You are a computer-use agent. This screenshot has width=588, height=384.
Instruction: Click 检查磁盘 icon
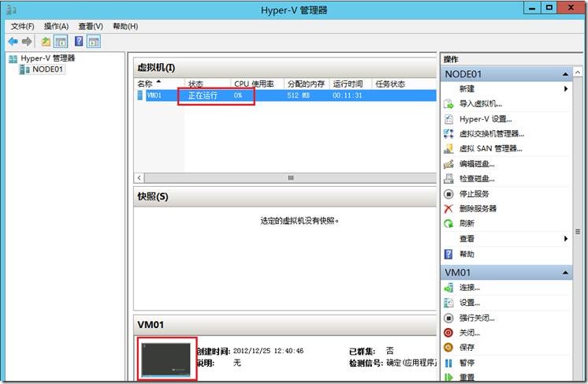[x=448, y=178]
